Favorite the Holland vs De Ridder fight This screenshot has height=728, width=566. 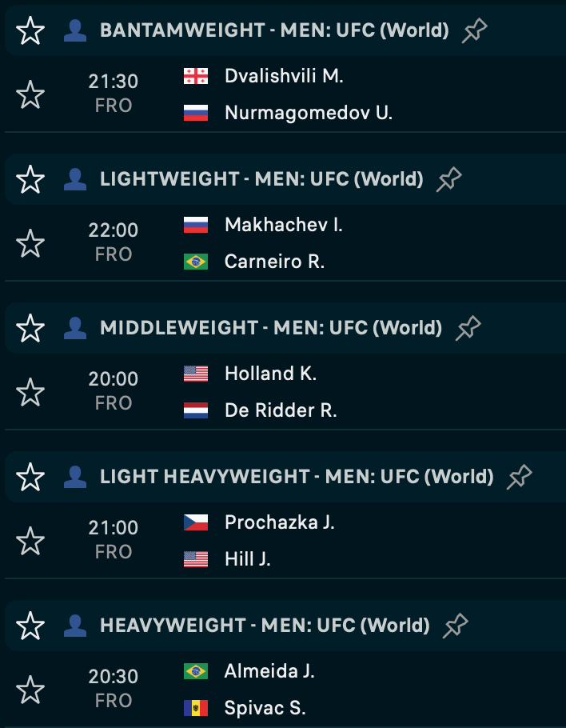[30, 392]
